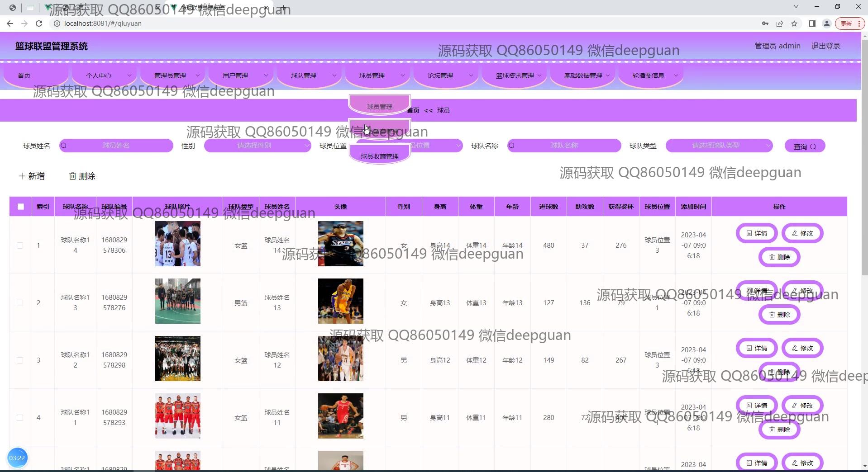This screenshot has height=472, width=868.
Task: Open 详情 for player 球员姓名11
Action: click(757, 406)
